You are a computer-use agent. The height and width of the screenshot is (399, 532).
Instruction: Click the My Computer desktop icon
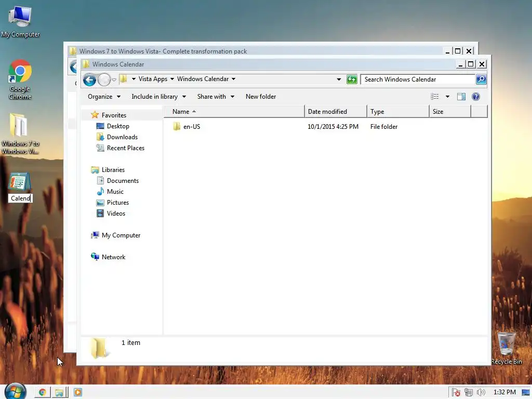tap(20, 22)
